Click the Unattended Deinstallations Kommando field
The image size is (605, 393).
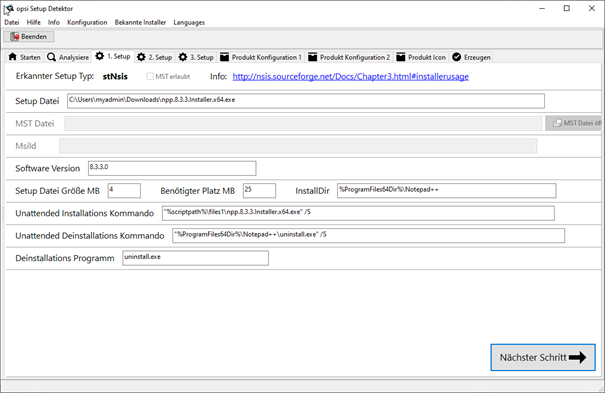(368, 235)
